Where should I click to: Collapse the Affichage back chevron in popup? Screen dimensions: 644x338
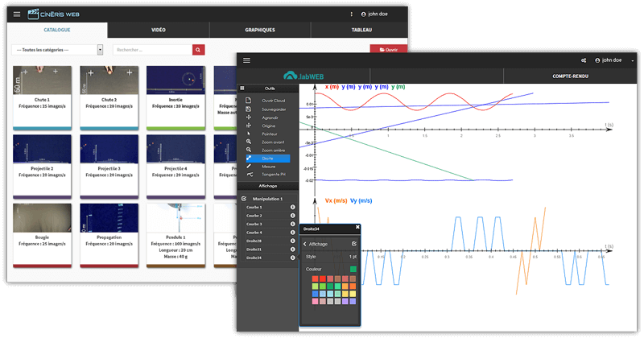tap(305, 243)
